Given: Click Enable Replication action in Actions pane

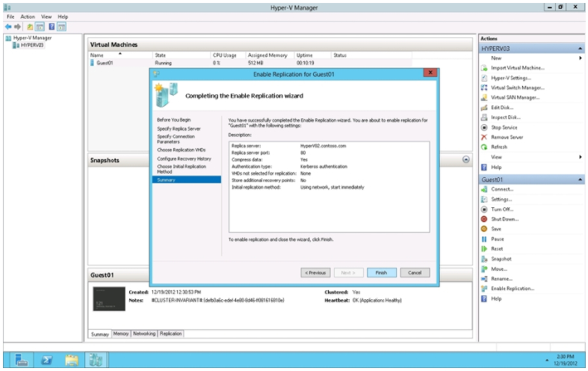Looking at the screenshot, I should (513, 289).
